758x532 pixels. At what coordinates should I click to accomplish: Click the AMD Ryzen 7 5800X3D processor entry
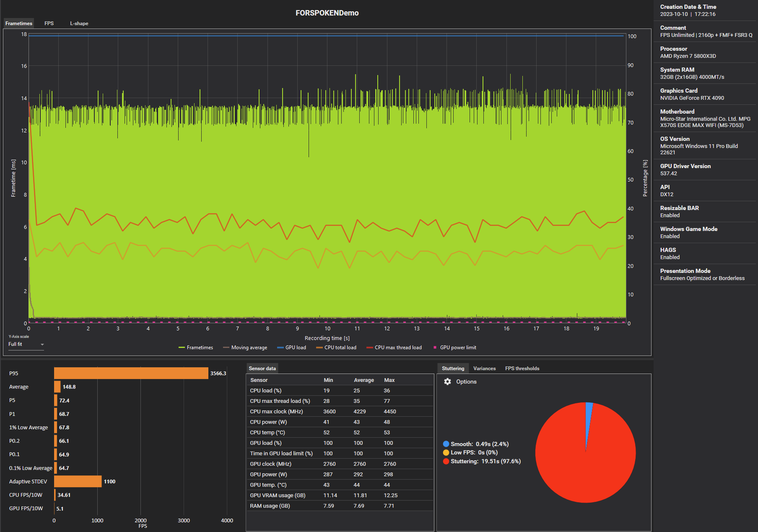click(x=705, y=52)
